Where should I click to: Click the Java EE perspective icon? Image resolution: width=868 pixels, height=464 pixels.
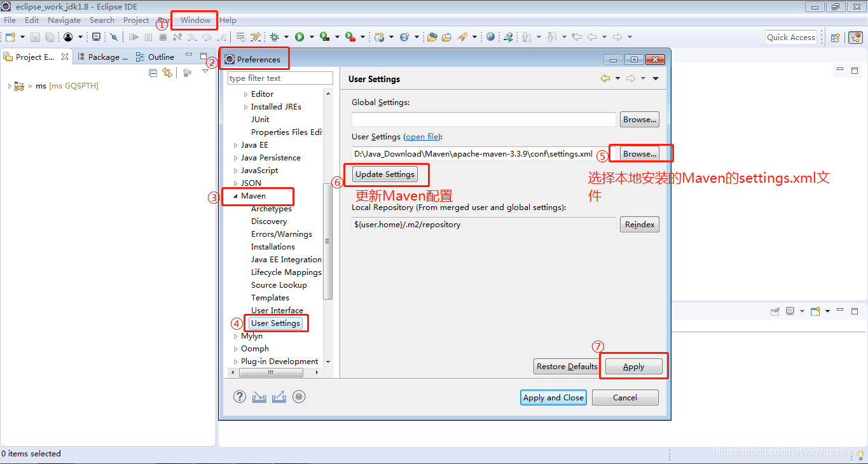click(856, 37)
